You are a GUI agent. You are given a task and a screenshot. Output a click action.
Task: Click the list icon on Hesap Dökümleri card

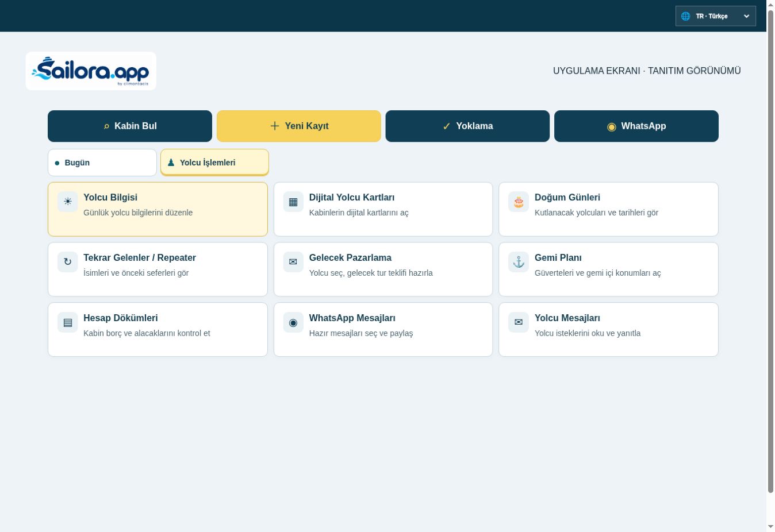pyautogui.click(x=68, y=322)
